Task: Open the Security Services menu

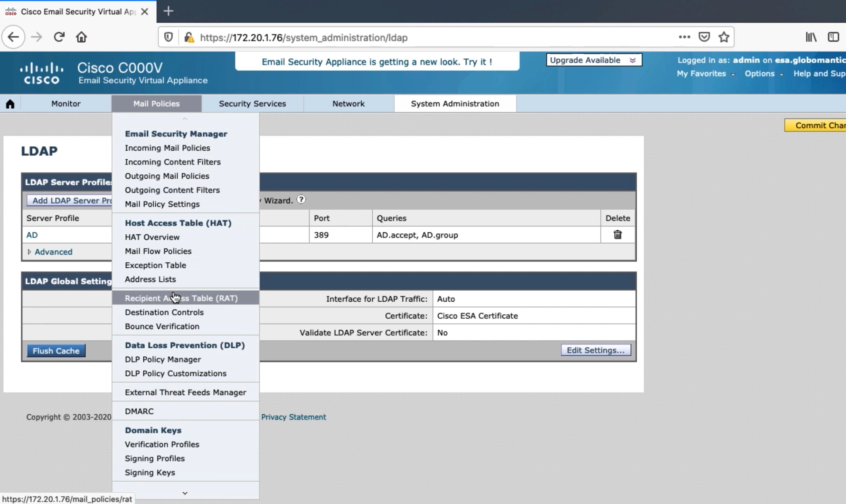Action: coord(252,104)
